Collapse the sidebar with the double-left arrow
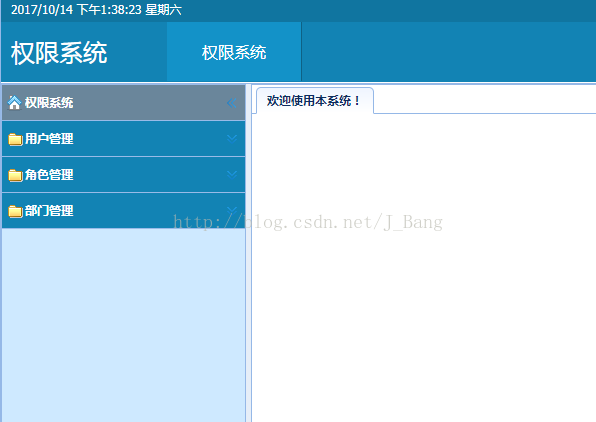596x422 pixels. tap(231, 103)
